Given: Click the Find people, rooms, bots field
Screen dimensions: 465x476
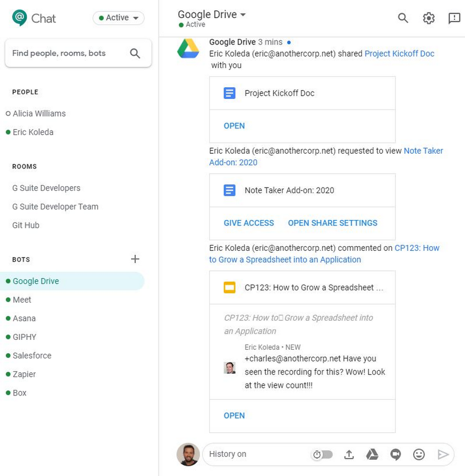Looking at the screenshot, I should 79,53.
